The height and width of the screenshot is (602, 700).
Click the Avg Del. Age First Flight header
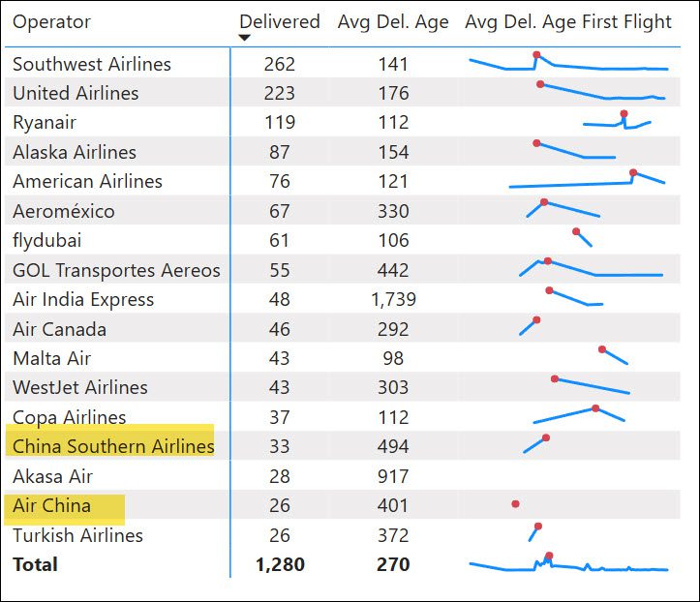568,21
